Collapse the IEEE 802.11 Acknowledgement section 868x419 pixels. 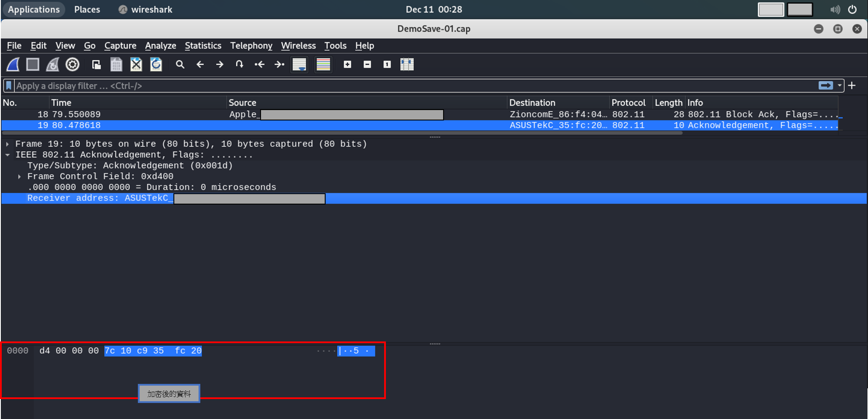click(x=7, y=155)
